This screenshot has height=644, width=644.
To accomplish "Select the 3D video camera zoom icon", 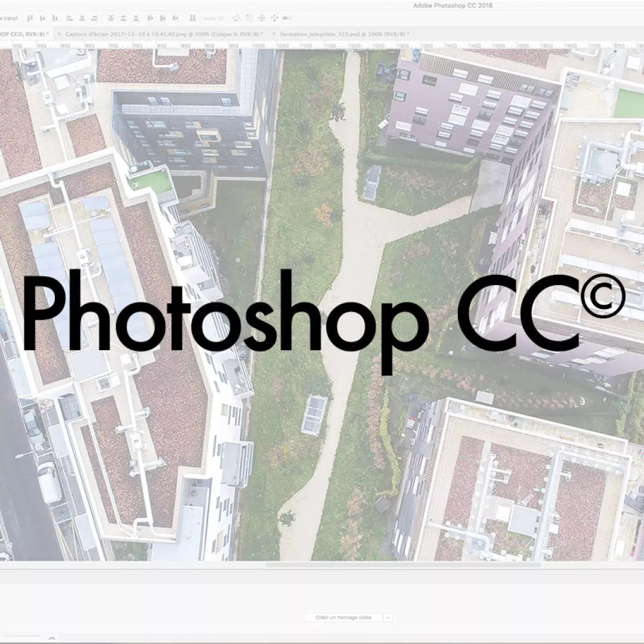I will coord(287,18).
